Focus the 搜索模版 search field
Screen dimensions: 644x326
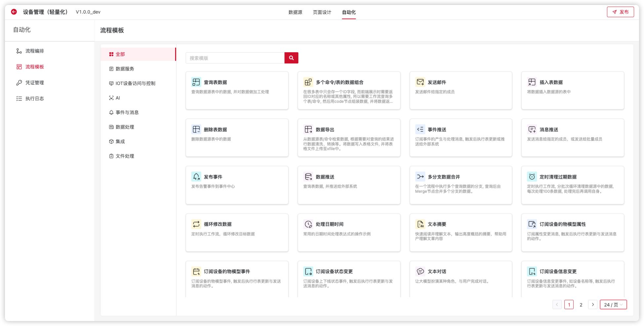(235, 58)
